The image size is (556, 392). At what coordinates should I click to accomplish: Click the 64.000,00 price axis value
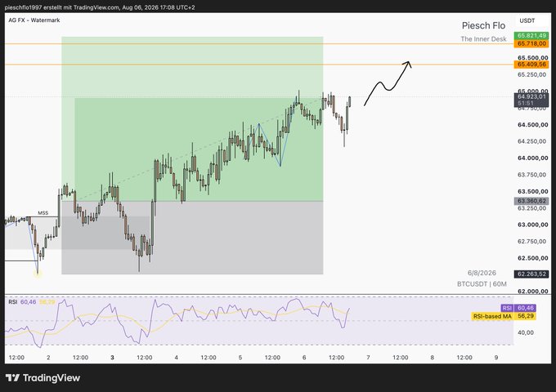pyautogui.click(x=532, y=158)
